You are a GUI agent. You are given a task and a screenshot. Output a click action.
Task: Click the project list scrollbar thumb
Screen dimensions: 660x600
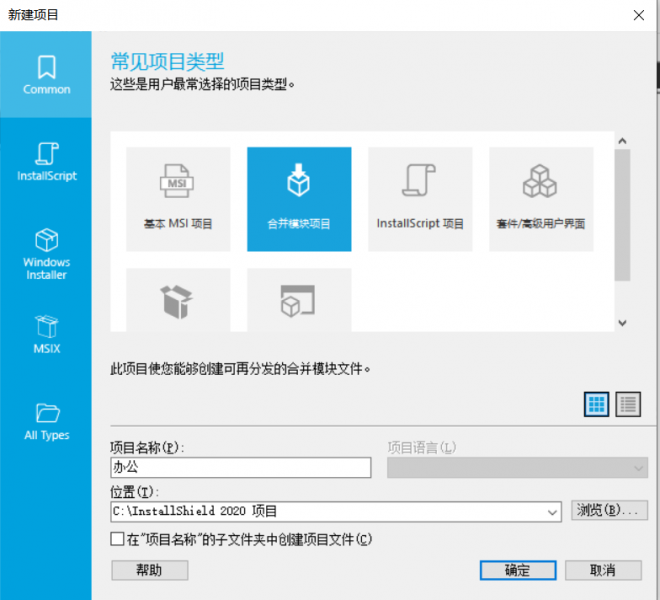pyautogui.click(x=622, y=215)
